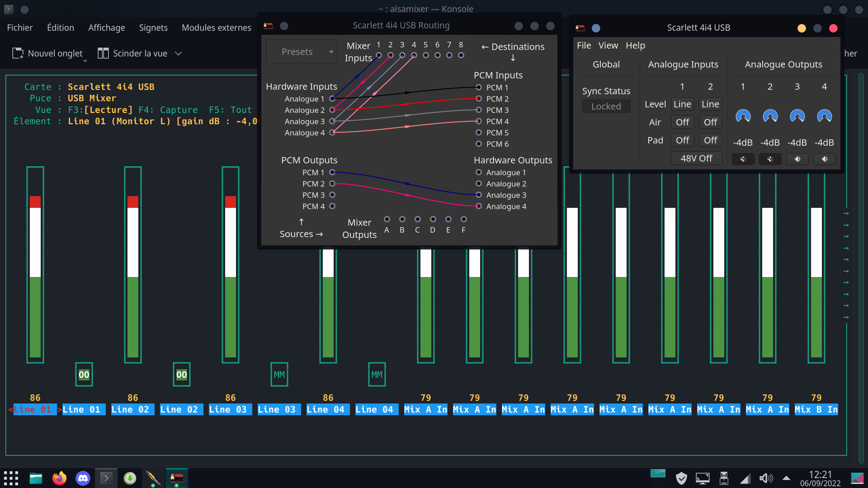Open the Affichage menu in Konsole

(106, 28)
